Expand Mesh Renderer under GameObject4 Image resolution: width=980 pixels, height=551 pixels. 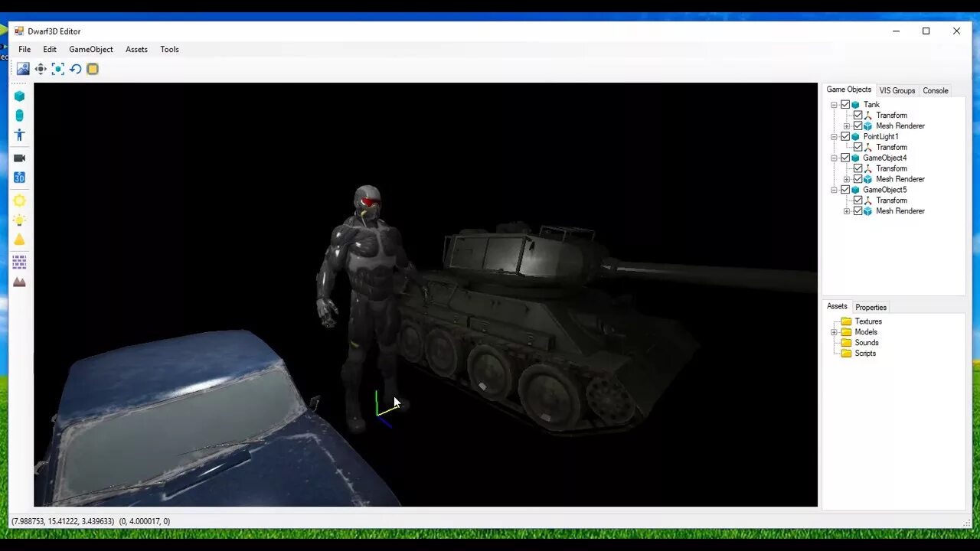tap(847, 179)
